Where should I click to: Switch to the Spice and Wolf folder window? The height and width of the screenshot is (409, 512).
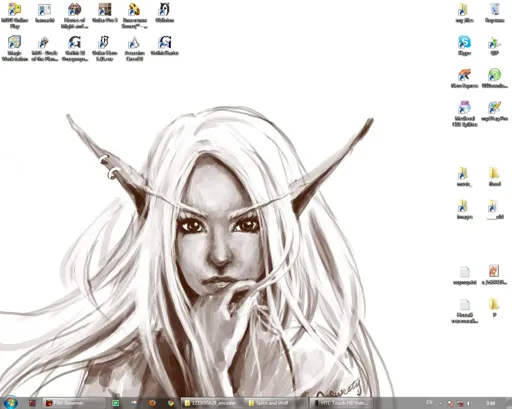275,403
